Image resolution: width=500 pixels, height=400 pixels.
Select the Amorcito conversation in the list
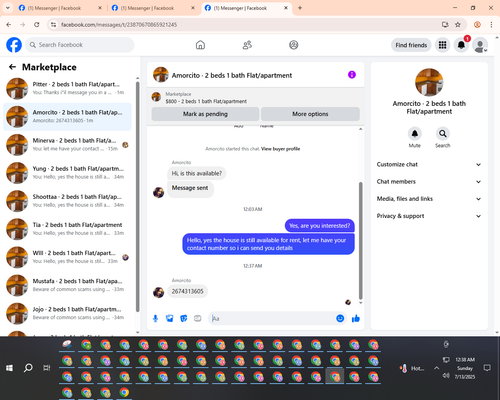pyautogui.click(x=67, y=117)
